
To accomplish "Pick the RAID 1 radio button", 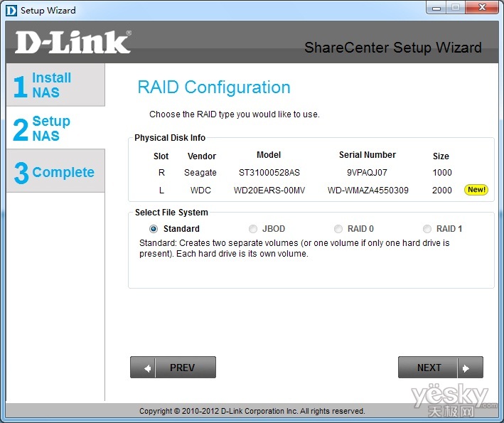I will pos(427,229).
